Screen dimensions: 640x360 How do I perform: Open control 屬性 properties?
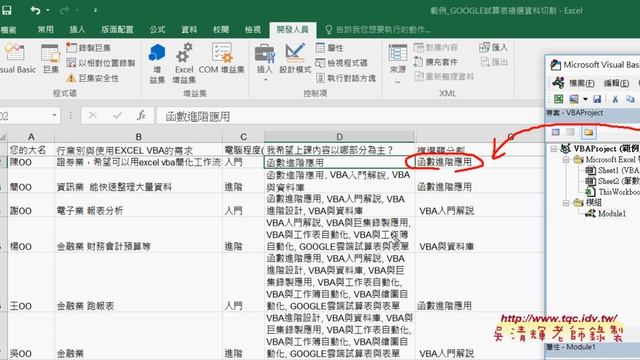pos(330,48)
